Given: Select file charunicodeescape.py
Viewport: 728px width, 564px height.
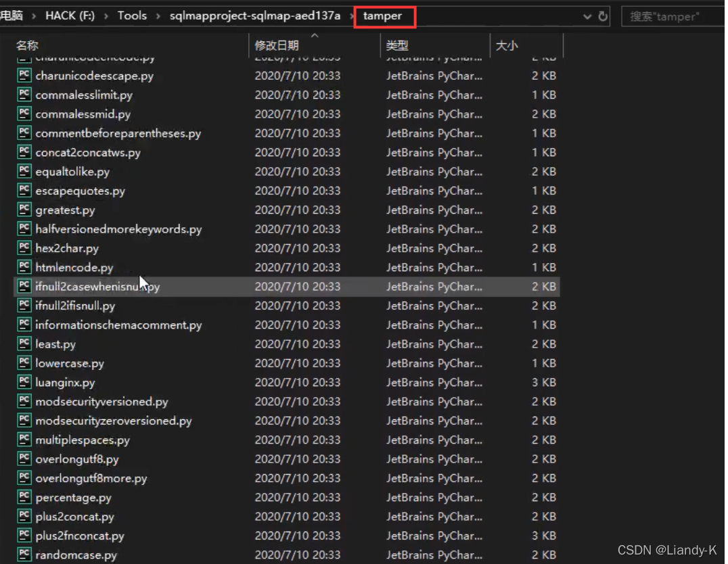Looking at the screenshot, I should point(94,76).
